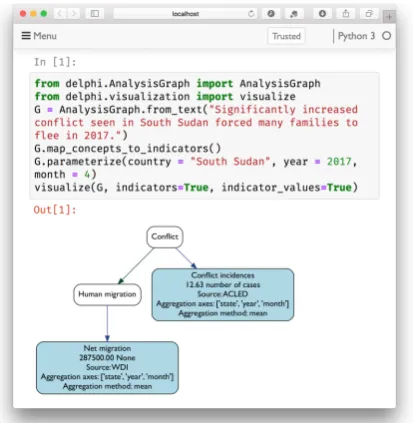Click the second extension icon in toolbar

click(294, 14)
